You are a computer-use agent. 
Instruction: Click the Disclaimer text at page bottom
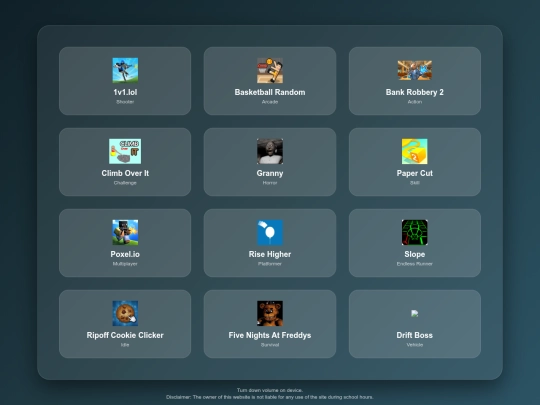tap(270, 397)
